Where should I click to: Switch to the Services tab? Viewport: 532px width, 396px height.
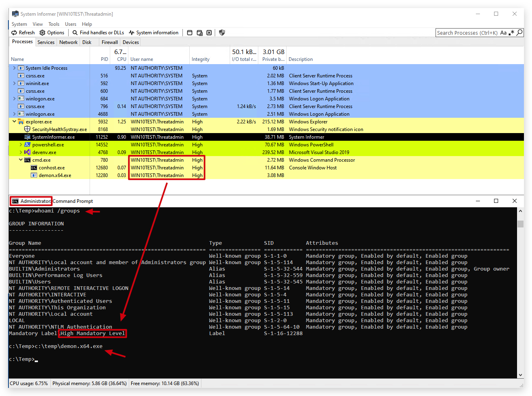coord(46,42)
